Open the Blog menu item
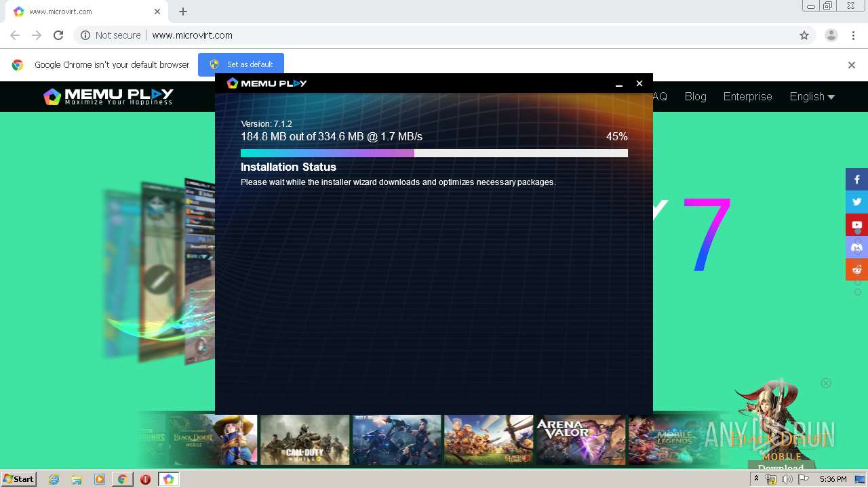The image size is (868, 488). click(695, 96)
